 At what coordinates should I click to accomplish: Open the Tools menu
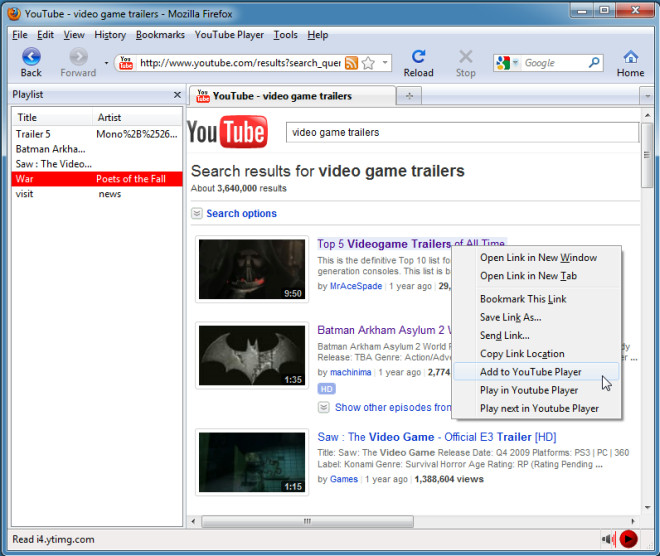tap(285, 35)
